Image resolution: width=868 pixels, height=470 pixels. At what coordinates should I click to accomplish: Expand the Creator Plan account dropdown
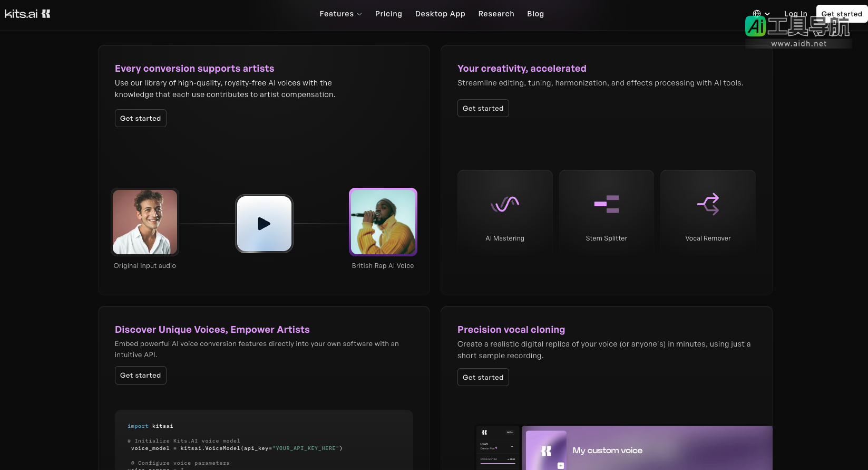click(x=512, y=447)
